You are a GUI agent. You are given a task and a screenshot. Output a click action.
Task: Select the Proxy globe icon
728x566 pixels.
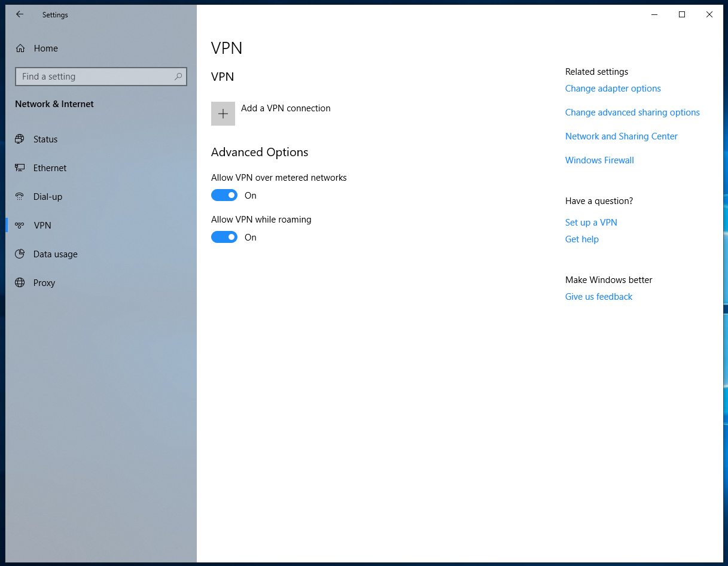tap(21, 282)
